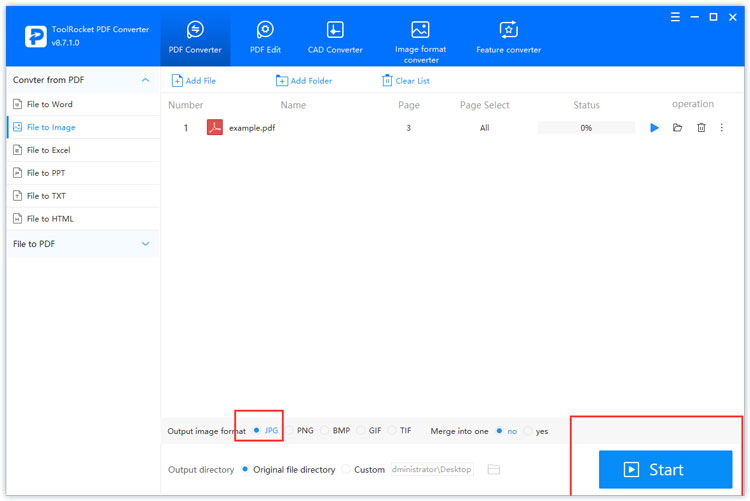This screenshot has height=501, width=750.
Task: Click the red PDF icon of example.pdf
Action: click(215, 127)
